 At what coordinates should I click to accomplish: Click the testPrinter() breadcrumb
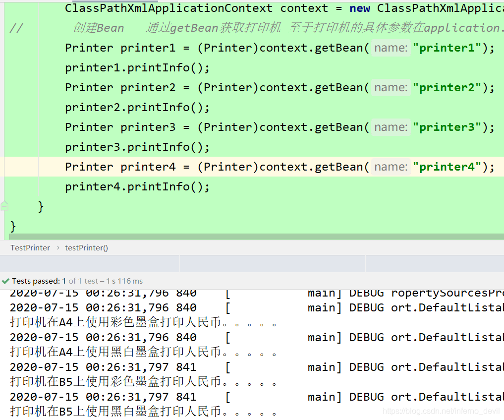[x=86, y=248]
